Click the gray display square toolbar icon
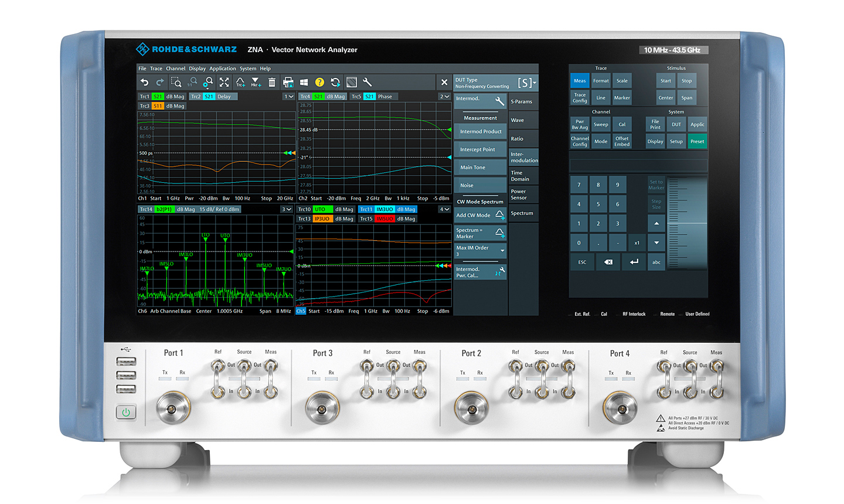844x504 pixels. tap(352, 83)
